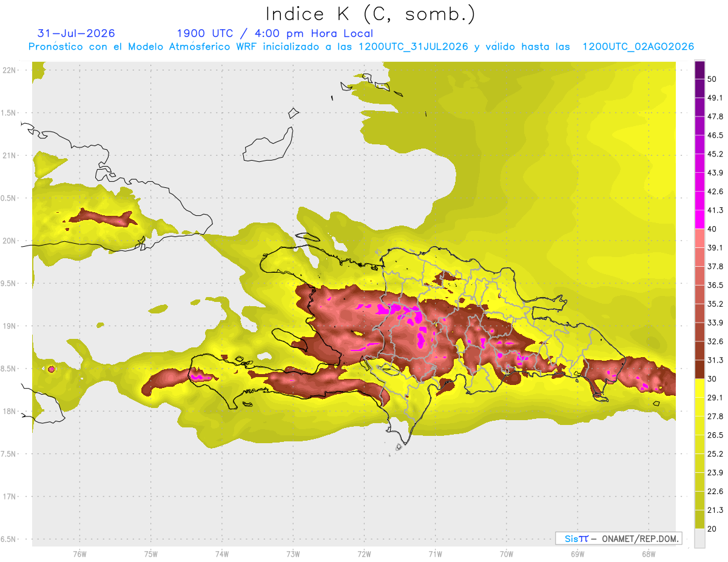The height and width of the screenshot is (562, 728).
Task: Click the '45.2' value on the color scale
Action: [715, 154]
